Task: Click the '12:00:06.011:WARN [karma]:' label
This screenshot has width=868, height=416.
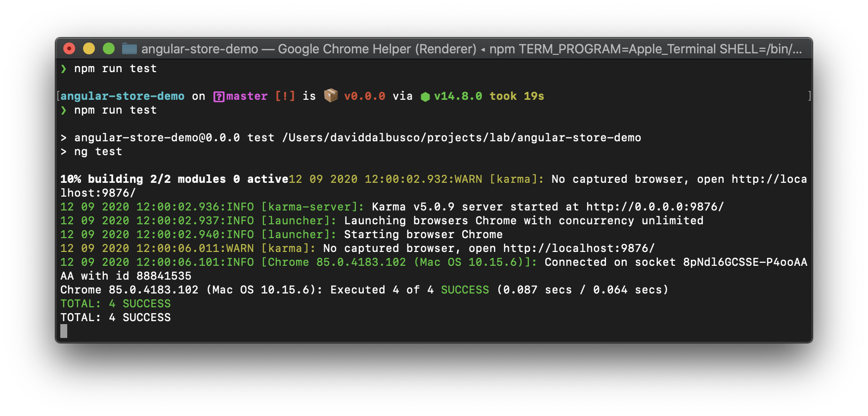Action: point(226,249)
